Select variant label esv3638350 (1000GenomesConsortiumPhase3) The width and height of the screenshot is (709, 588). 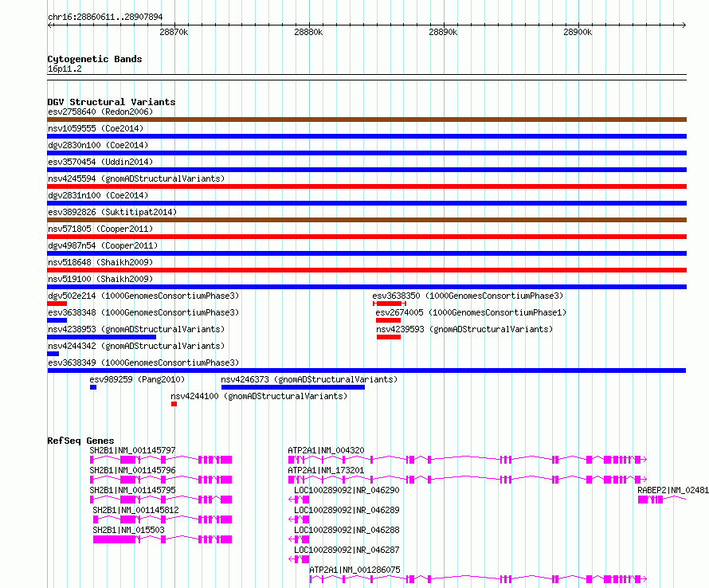468,296
